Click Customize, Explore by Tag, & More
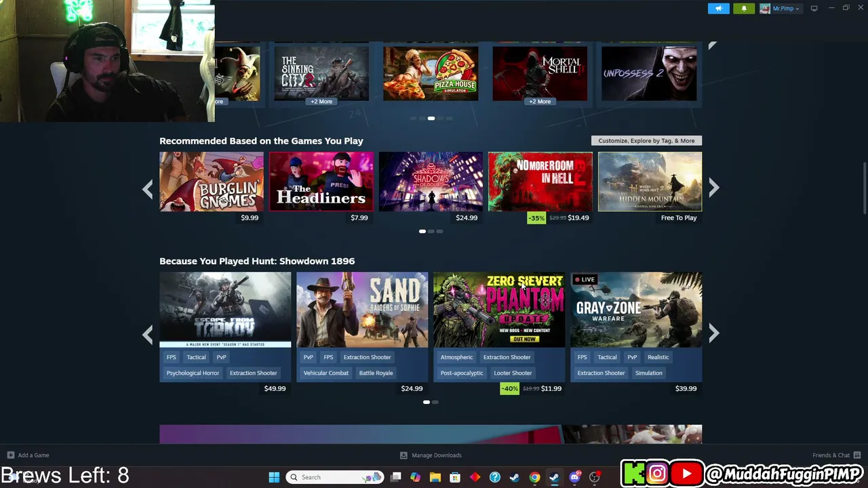Screen dimensions: 868x488 [x=646, y=140]
